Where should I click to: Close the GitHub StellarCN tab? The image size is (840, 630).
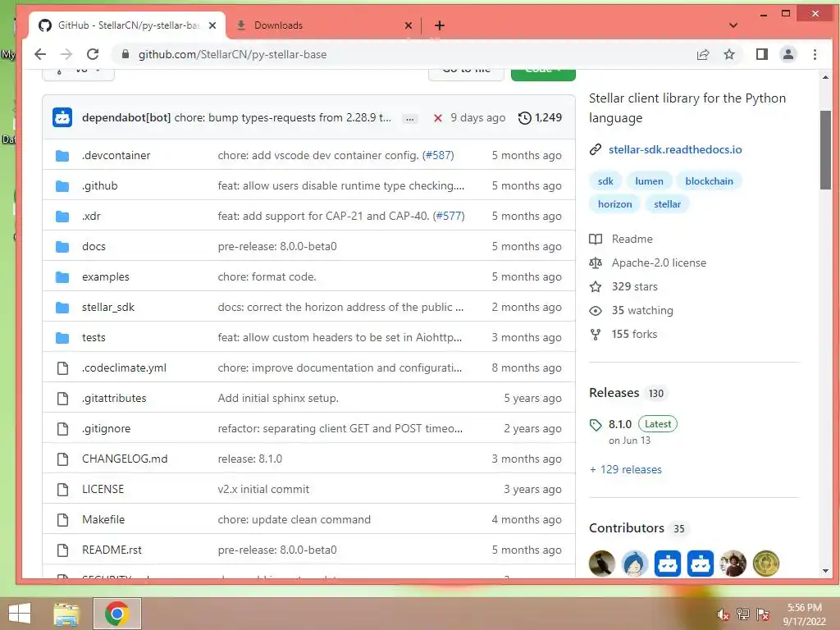click(x=212, y=25)
